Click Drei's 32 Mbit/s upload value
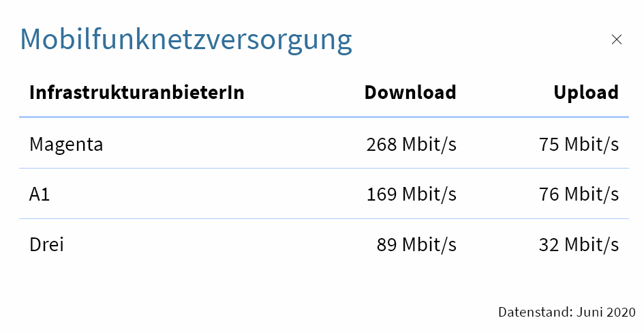Screen dimensions: 644x333 click(579, 244)
